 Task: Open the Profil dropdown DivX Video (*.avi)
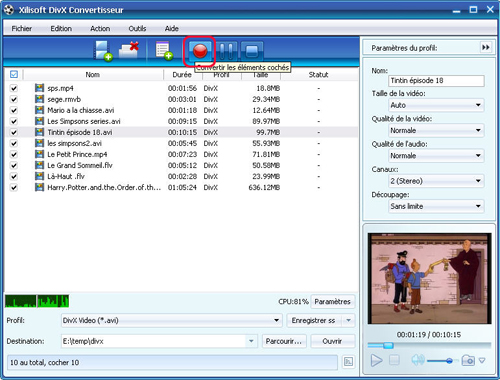pos(171,320)
